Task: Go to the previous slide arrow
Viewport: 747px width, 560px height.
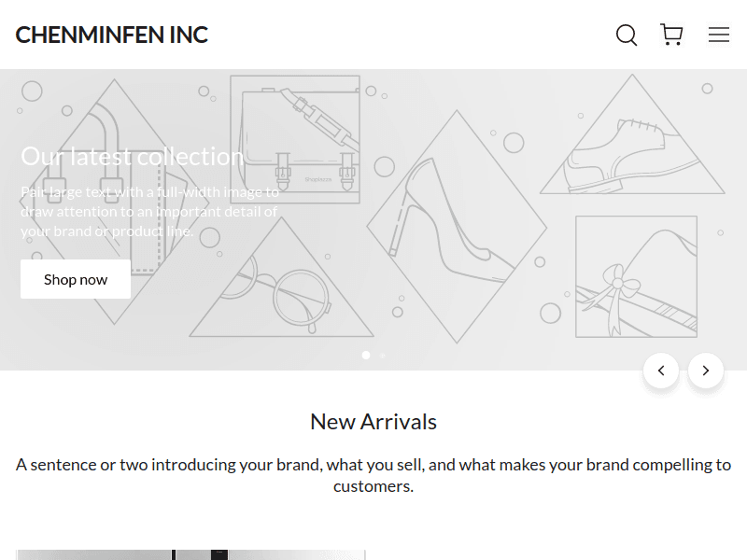Action: 661,371
